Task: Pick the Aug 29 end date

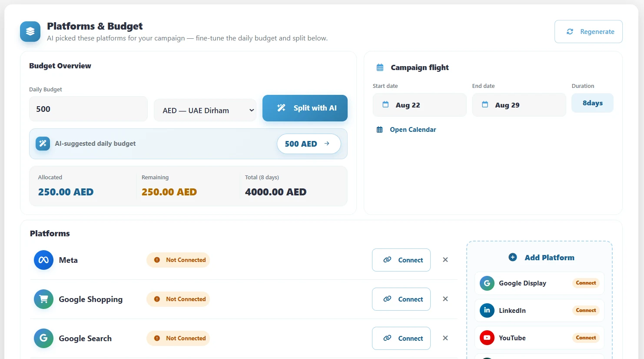Action: [519, 105]
